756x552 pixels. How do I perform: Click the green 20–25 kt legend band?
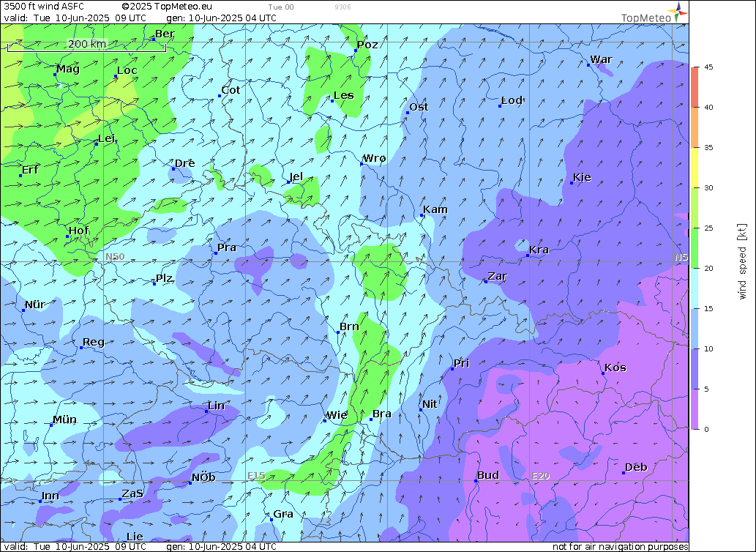click(x=695, y=247)
